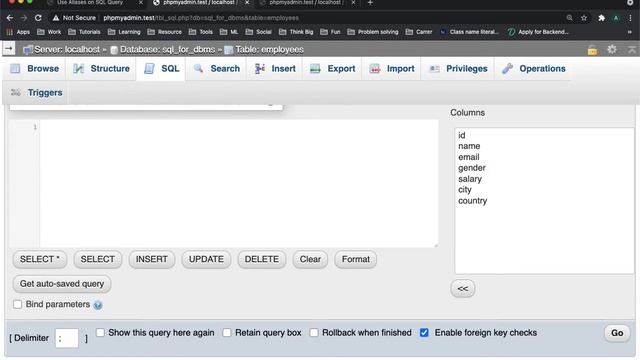Image resolution: width=640 pixels, height=360 pixels.
Task: Collapse header with the up-arrows icon
Action: (x=632, y=49)
